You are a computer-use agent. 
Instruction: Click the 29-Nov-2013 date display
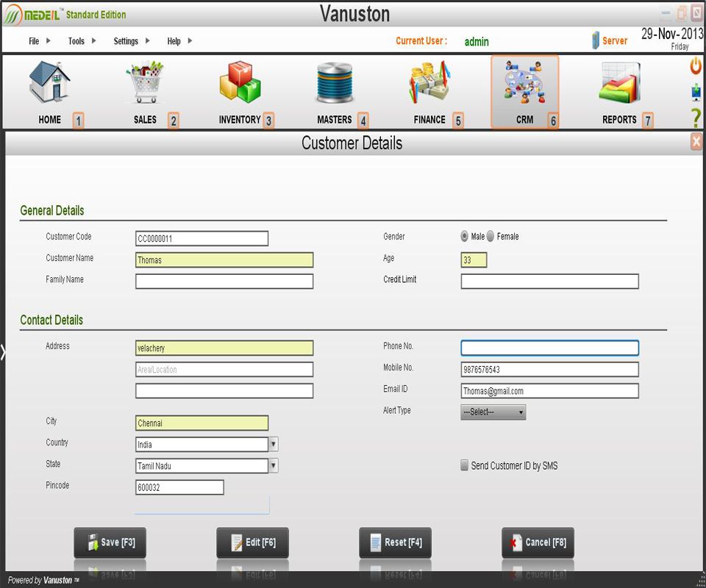click(672, 34)
